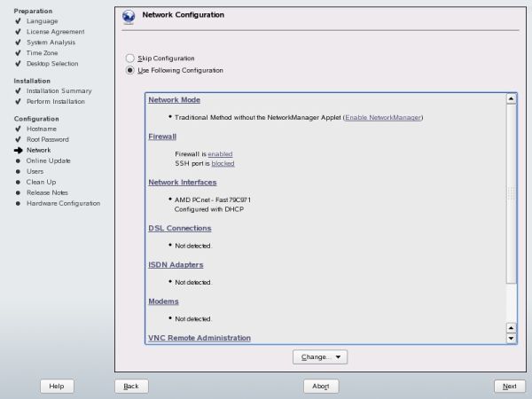Click Enable NetworkManager link
This screenshot has width=532, height=399.
[383, 117]
